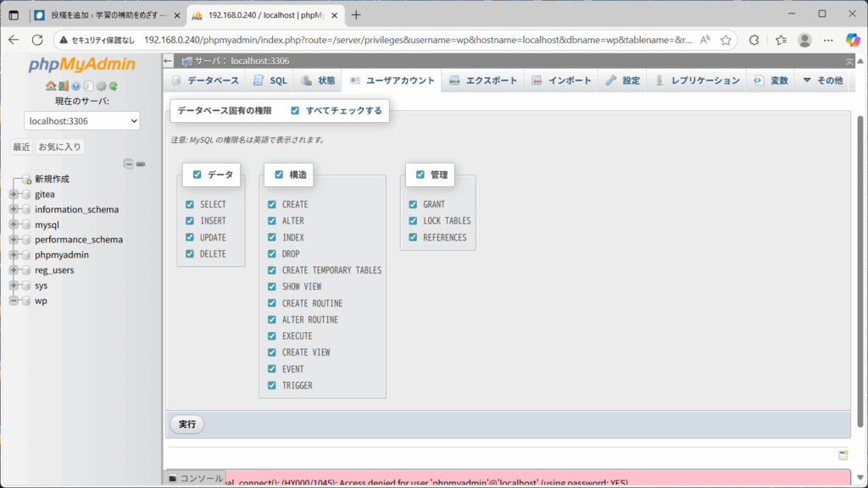The image size is (868, 488).
Task: Uncheck the GRANT privilege checkbox
Action: (x=413, y=205)
